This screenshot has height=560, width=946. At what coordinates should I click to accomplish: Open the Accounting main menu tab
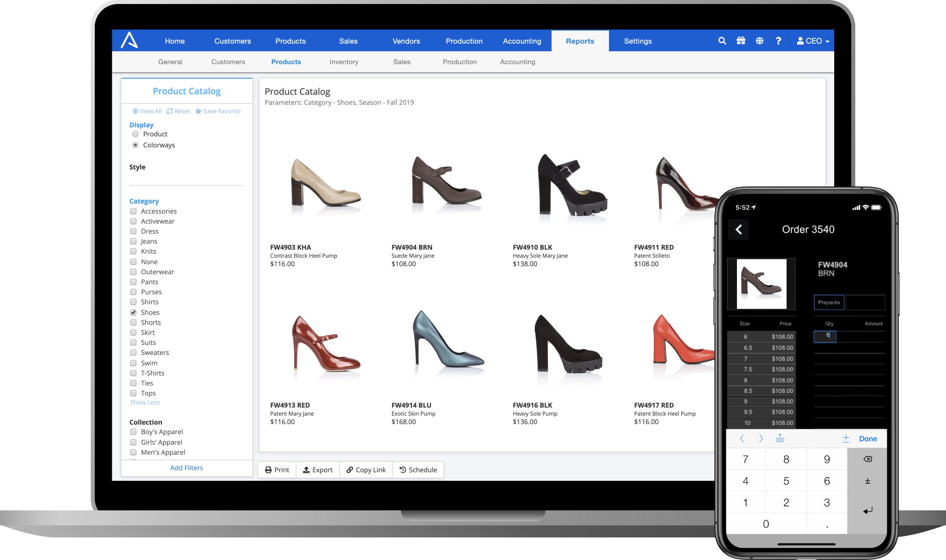(522, 41)
